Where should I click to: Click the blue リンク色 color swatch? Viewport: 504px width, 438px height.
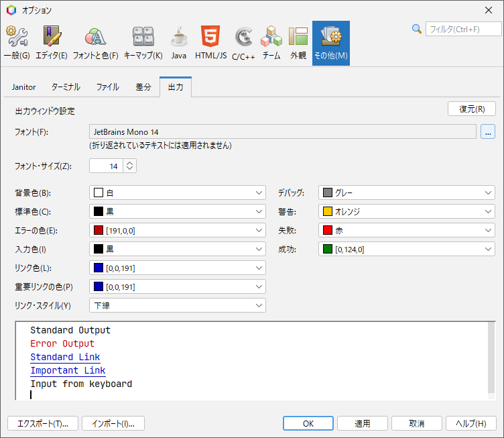(99, 268)
